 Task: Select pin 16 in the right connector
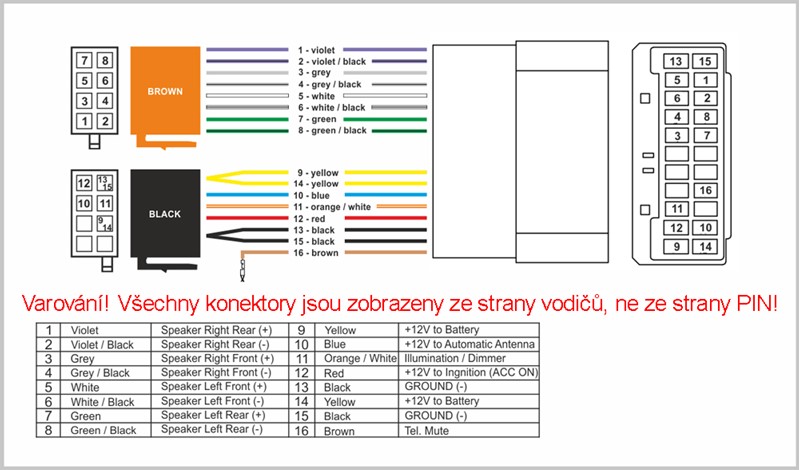pos(706,190)
